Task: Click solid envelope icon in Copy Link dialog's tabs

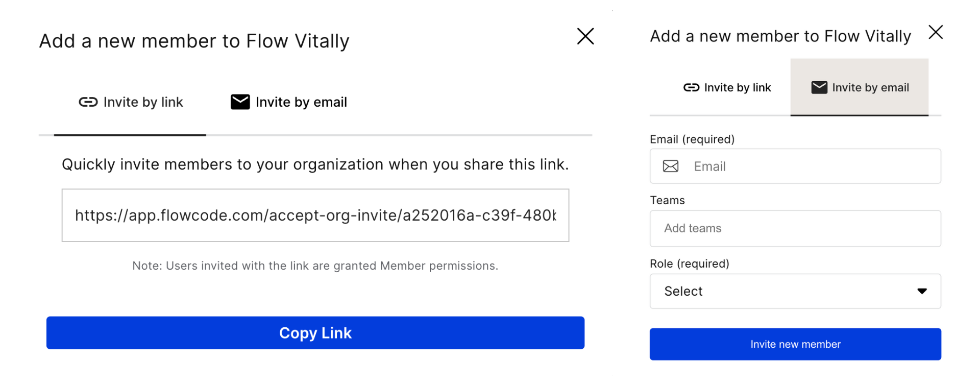Action: tap(240, 102)
